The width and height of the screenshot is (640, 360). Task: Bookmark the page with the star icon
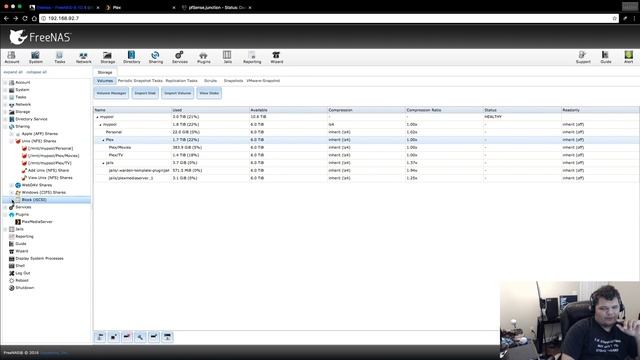point(614,18)
